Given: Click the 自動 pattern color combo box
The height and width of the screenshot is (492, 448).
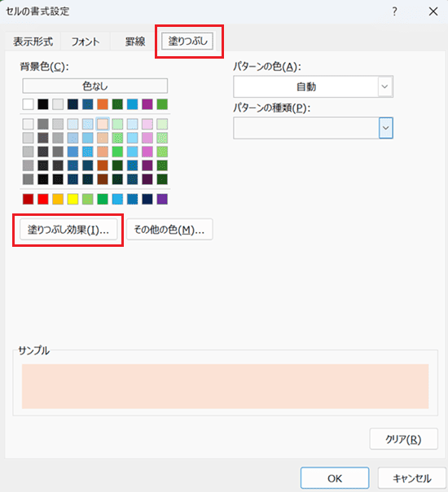Looking at the screenshot, I should point(313,86).
